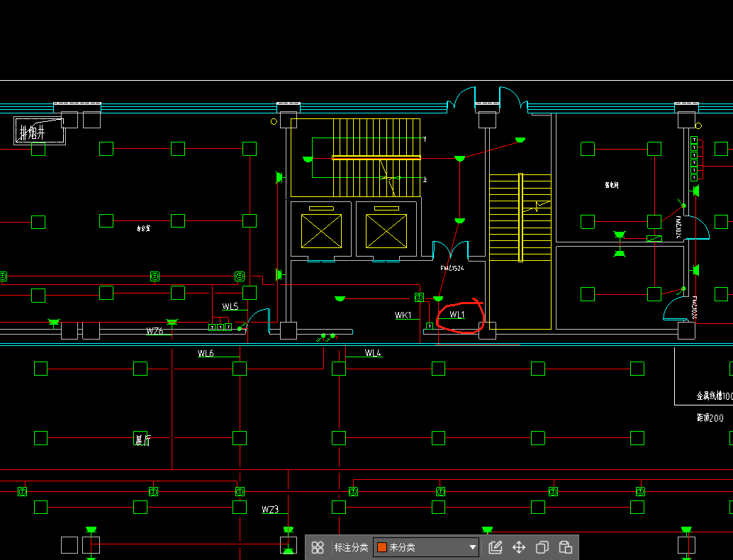
Task: Click the 距顶200 note text
Action: pyautogui.click(x=710, y=418)
